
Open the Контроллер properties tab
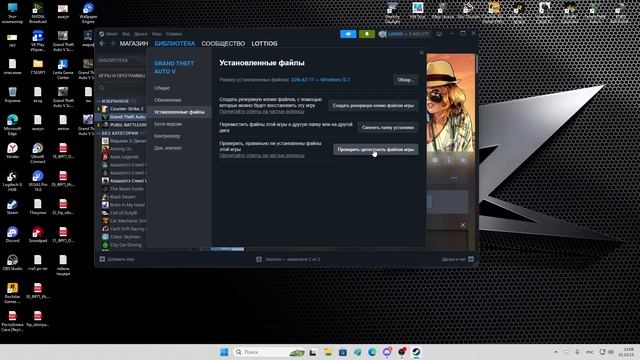(167, 136)
